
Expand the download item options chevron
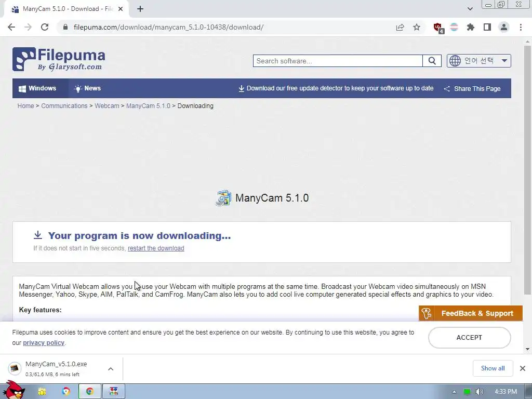pyautogui.click(x=111, y=369)
